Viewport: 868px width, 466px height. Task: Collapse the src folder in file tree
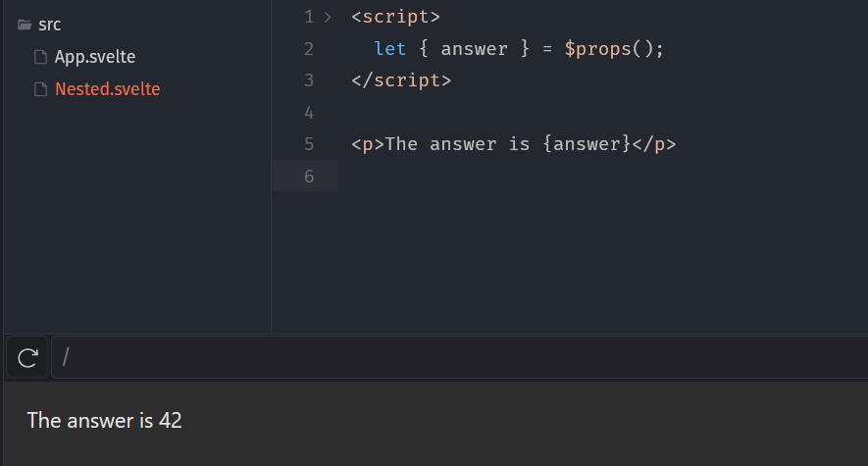(x=49, y=25)
